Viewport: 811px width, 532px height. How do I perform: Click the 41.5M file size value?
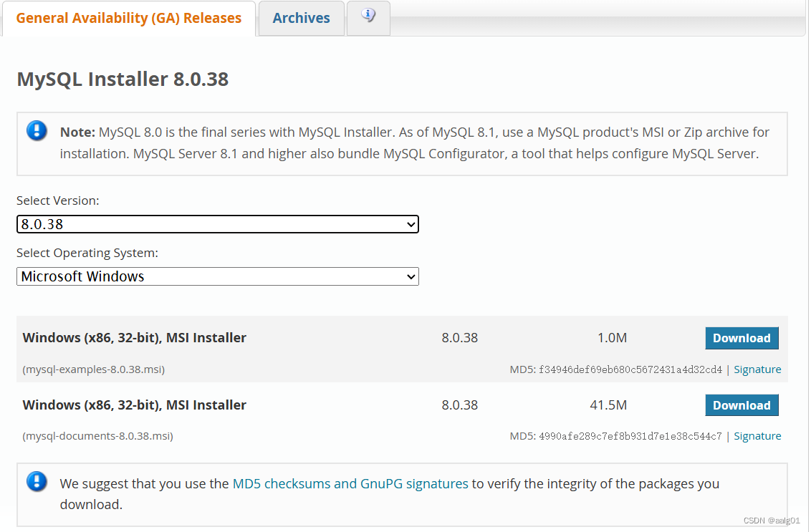[x=608, y=405]
